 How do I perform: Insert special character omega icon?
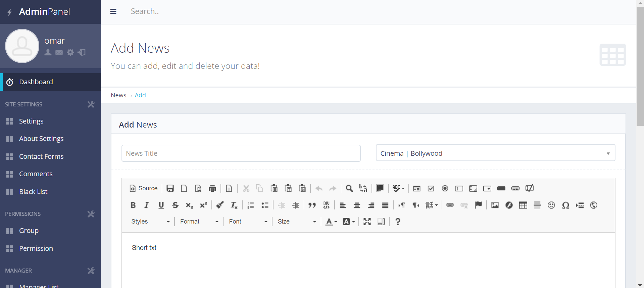[565, 205]
